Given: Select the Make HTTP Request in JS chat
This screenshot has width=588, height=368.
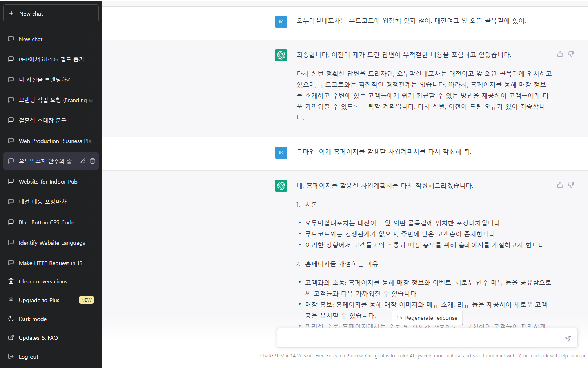Looking at the screenshot, I should click(x=51, y=263).
